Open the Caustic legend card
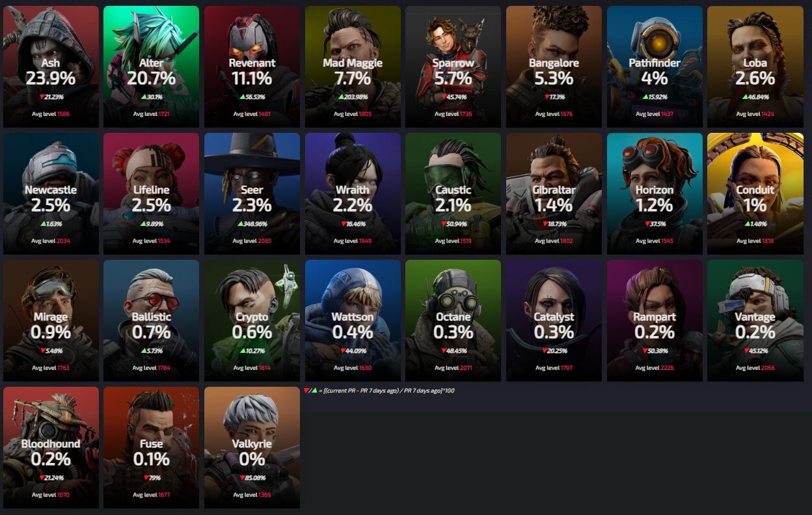Image resolution: width=812 pixels, height=515 pixels. point(453,194)
